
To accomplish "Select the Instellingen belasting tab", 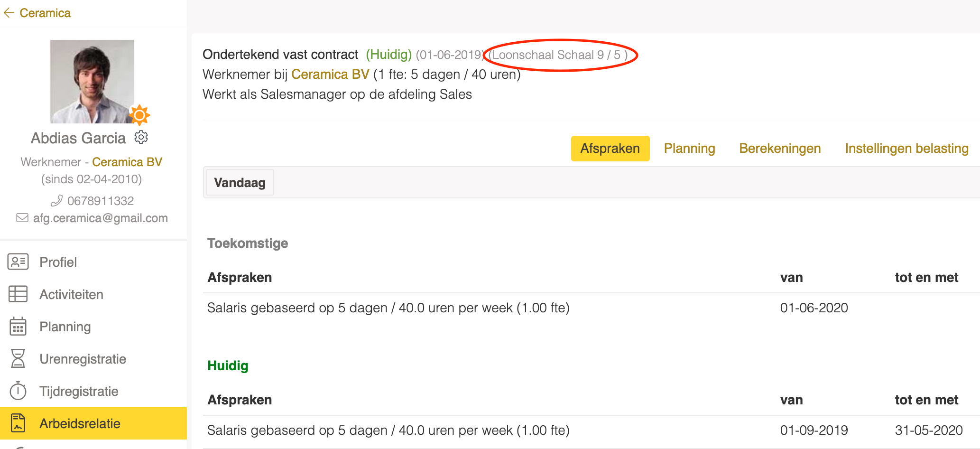I will click(906, 149).
